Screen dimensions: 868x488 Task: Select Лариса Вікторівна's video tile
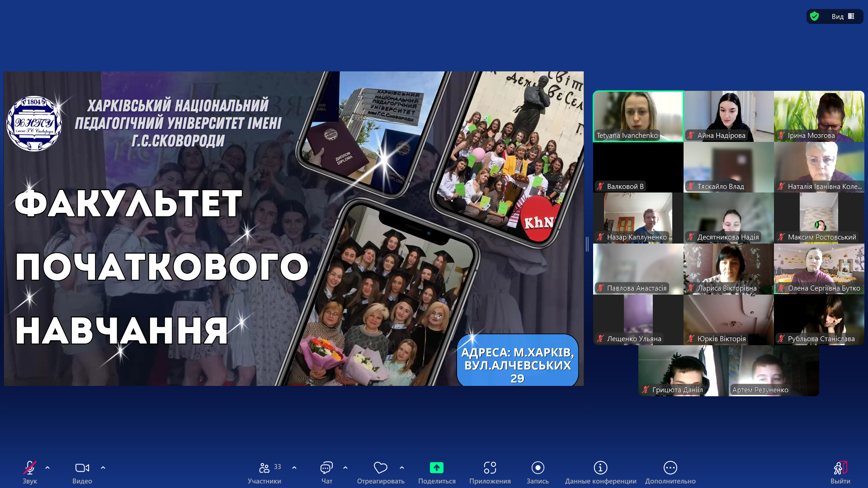[x=729, y=269]
